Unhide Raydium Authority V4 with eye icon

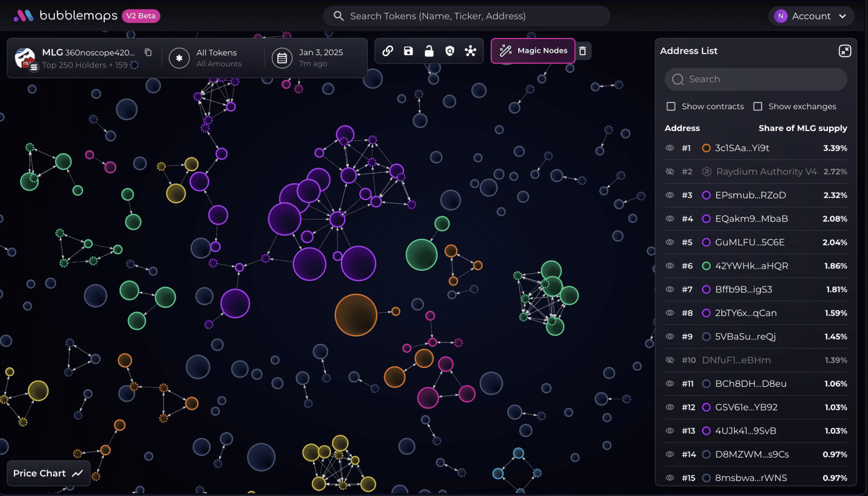(670, 172)
